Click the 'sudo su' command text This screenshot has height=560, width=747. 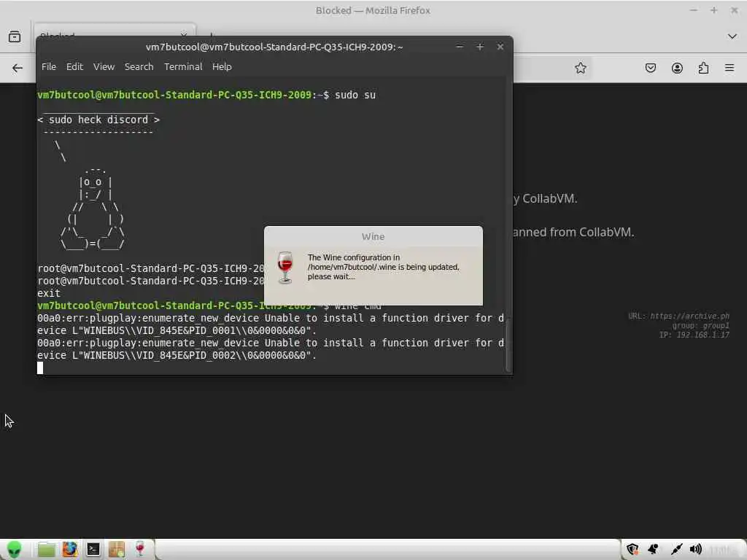[x=355, y=95]
